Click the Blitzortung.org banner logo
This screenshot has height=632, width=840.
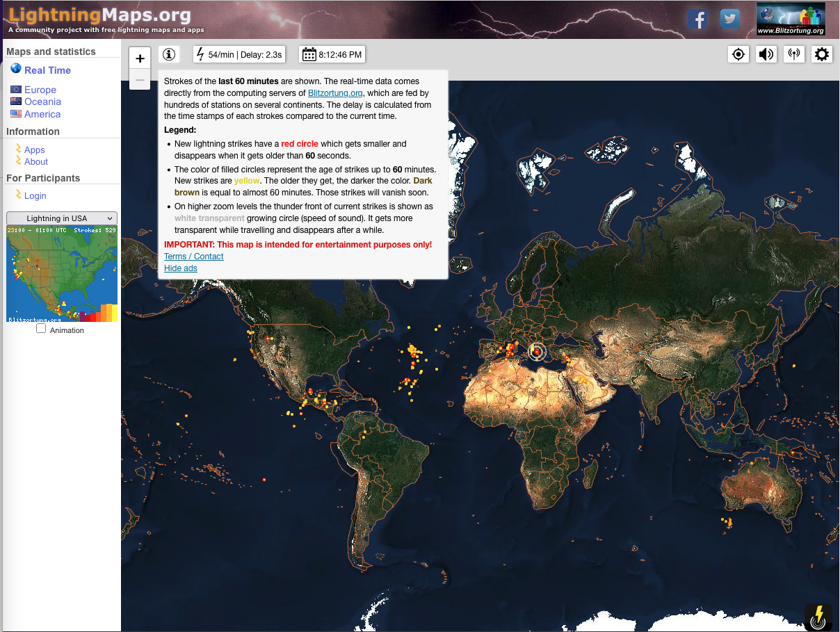[791, 19]
